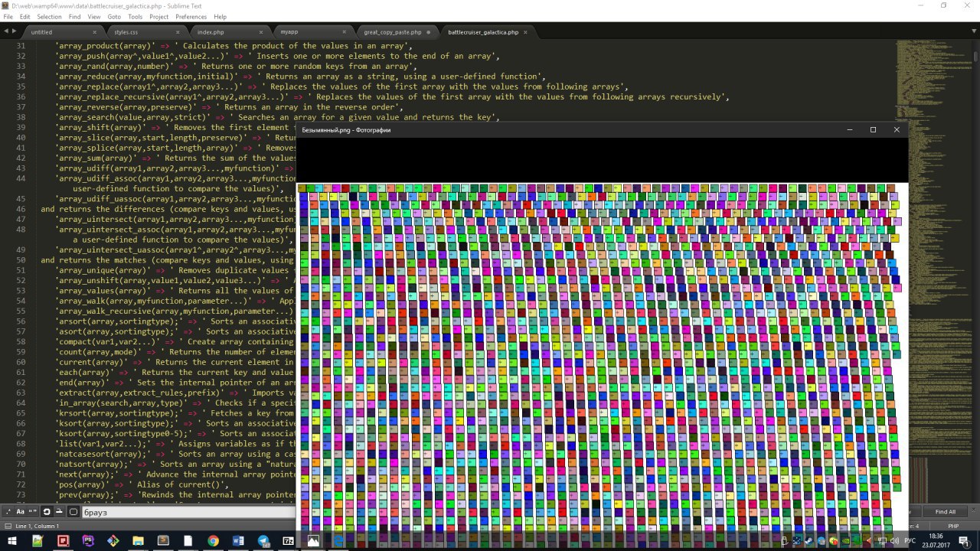
Task: Toggle regular expression search in find bar
Action: [x=8, y=511]
